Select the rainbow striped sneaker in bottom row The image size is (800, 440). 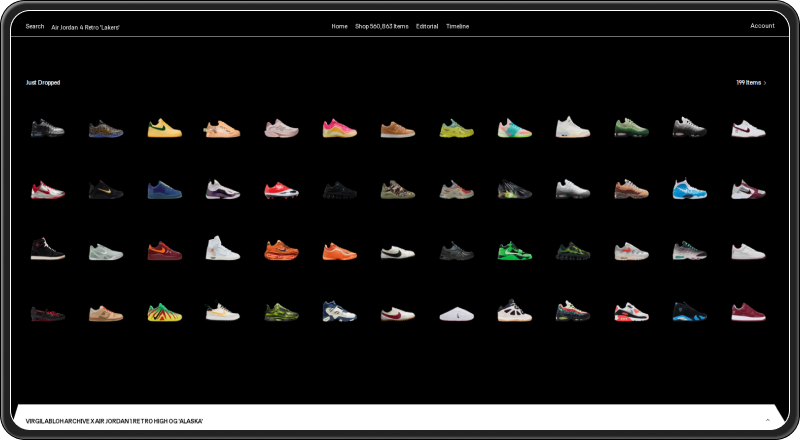pyautogui.click(x=165, y=312)
